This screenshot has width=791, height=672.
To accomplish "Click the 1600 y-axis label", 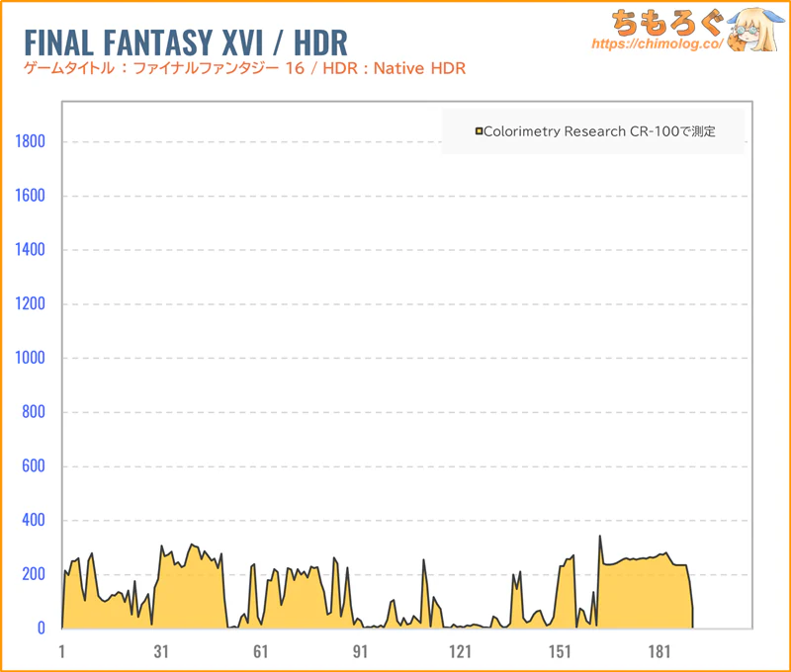I will [31, 196].
